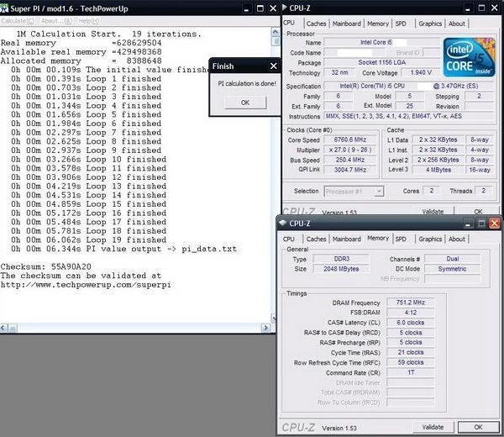Screen dimensions: 504x437
Task: Click the Technology value 32 nm
Action: pyautogui.click(x=339, y=72)
